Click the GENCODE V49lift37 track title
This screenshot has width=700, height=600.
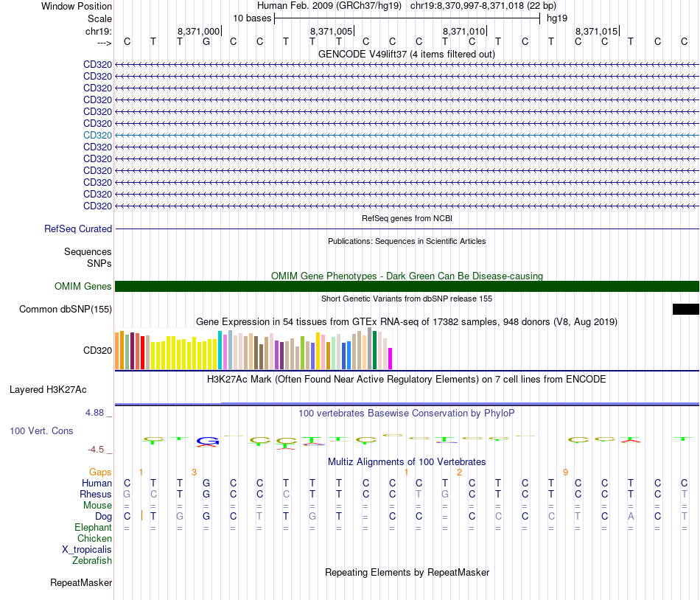click(x=406, y=54)
